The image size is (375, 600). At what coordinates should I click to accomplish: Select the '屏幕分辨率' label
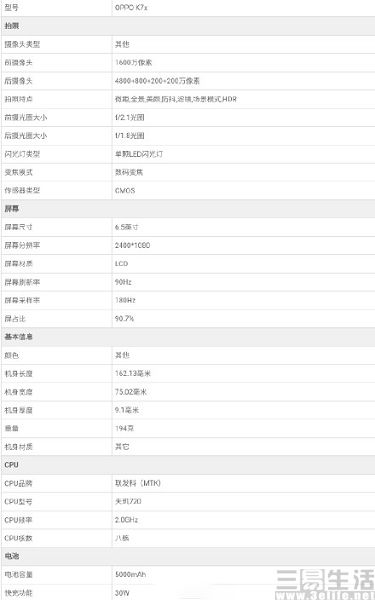(22, 245)
